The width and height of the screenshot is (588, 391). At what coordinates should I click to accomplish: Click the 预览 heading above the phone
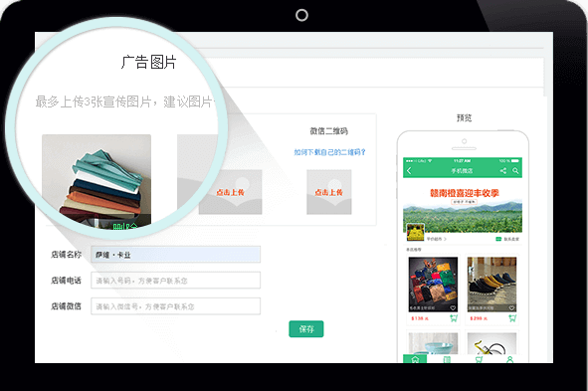464,117
